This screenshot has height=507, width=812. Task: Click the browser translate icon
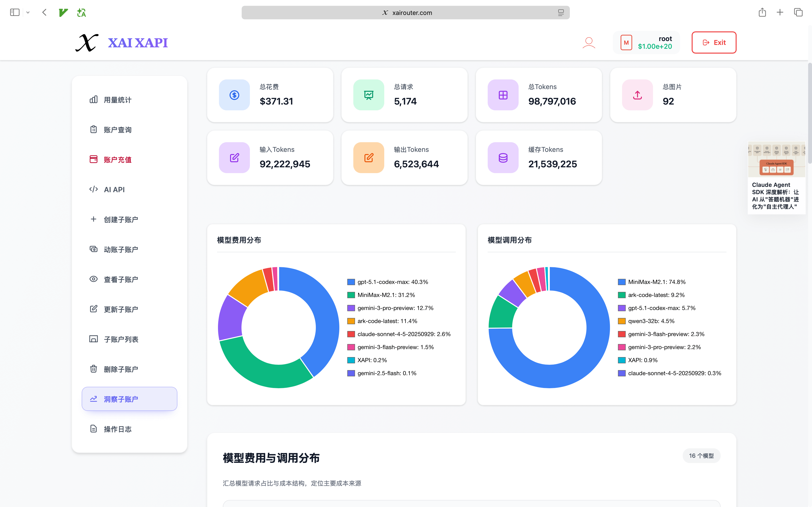[x=81, y=12]
